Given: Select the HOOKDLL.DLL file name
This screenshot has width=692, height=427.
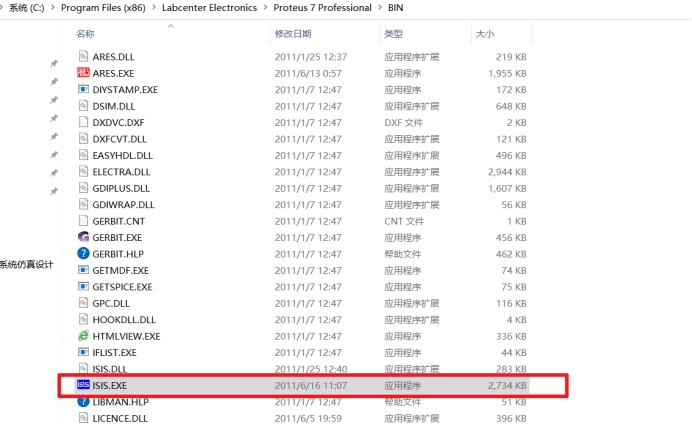Looking at the screenshot, I should [x=124, y=319].
